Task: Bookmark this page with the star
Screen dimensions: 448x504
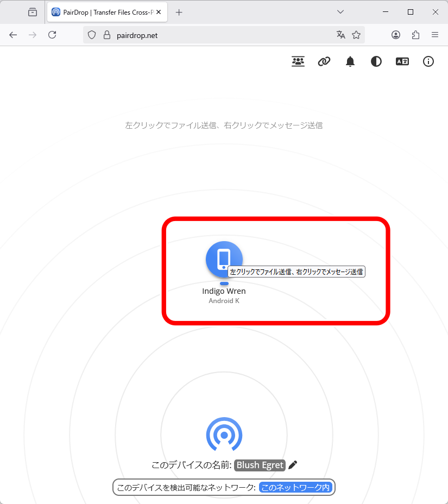Action: tap(356, 35)
